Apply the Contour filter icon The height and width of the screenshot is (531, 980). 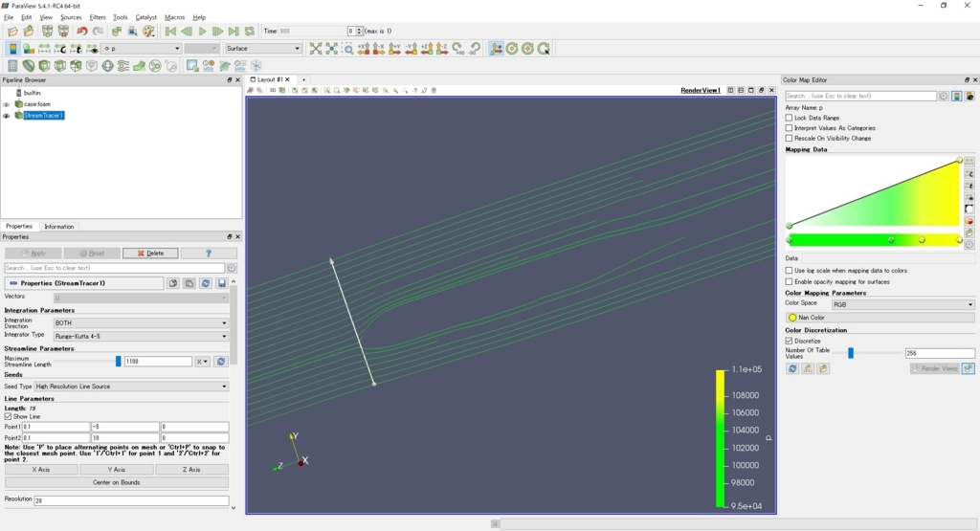28,66
